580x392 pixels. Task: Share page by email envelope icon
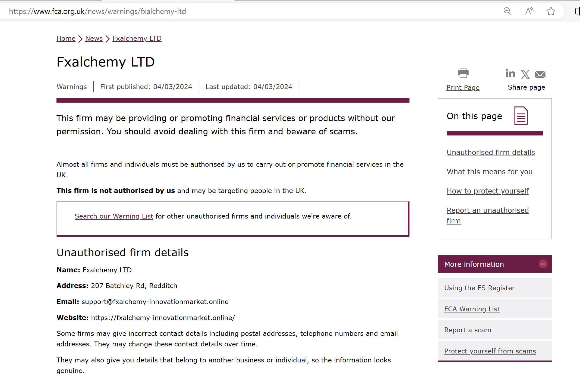(x=540, y=74)
